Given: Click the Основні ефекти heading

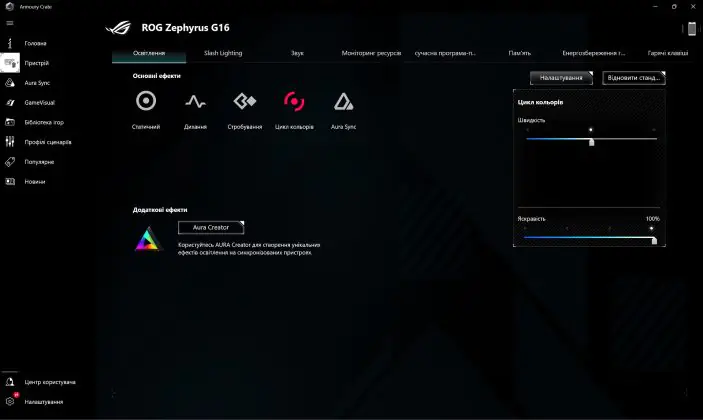Looking at the screenshot, I should [x=156, y=76].
